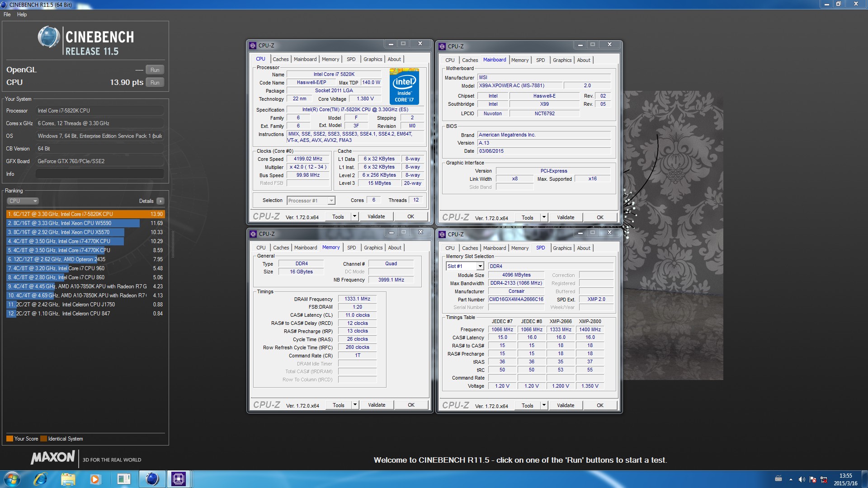Select the Xeon X5570 ranking row
Viewport: 868px width, 488px height.
tap(85, 232)
